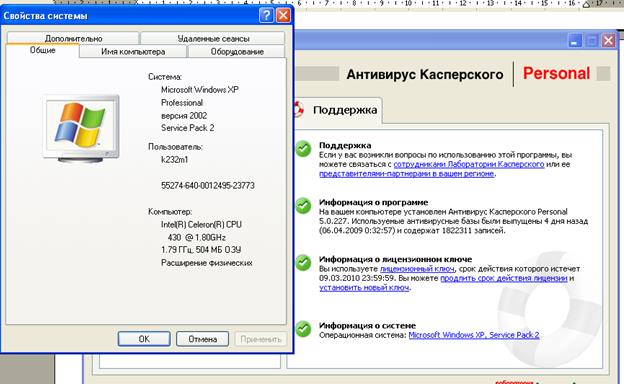Switch to the Имя компьютера tab
Image resolution: width=624 pixels, height=384 pixels.
click(x=133, y=52)
